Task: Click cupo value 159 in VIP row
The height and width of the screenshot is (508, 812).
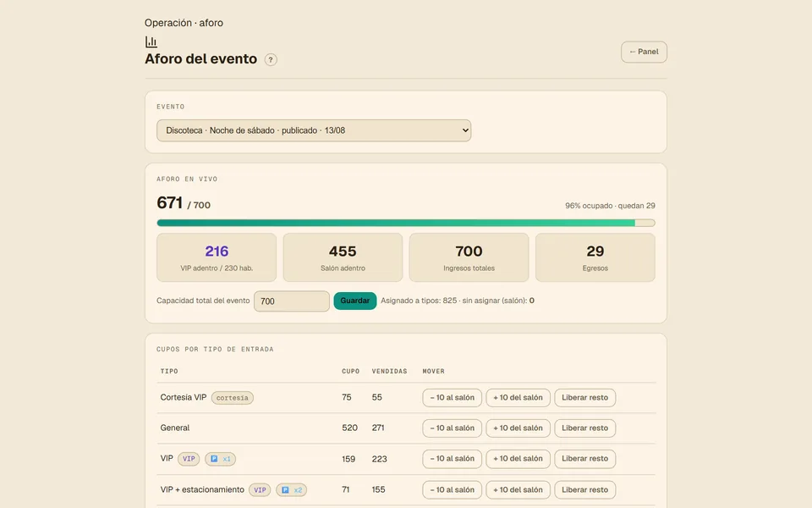Action: point(348,459)
